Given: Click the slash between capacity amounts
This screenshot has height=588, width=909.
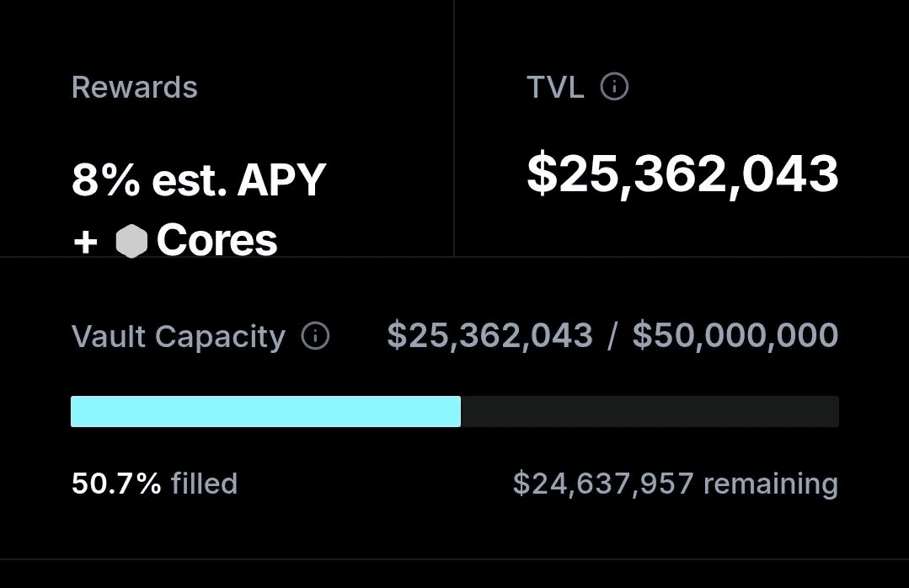Looking at the screenshot, I should click(612, 336).
